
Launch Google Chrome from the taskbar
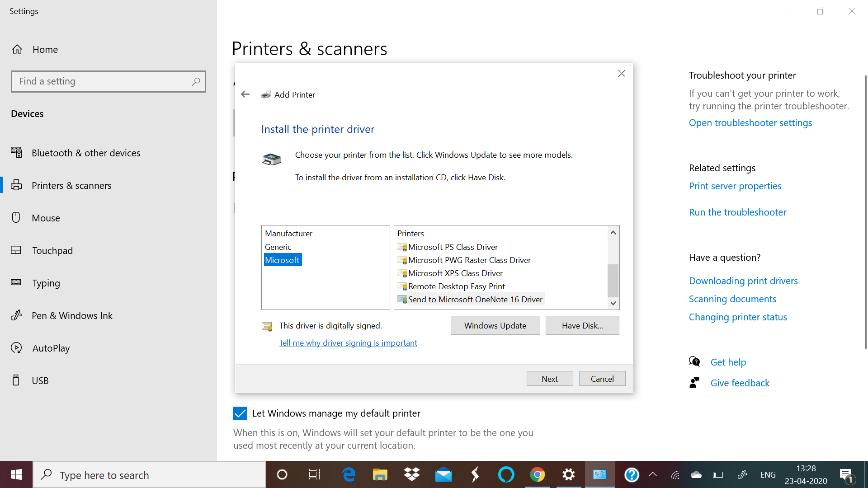pyautogui.click(x=537, y=474)
